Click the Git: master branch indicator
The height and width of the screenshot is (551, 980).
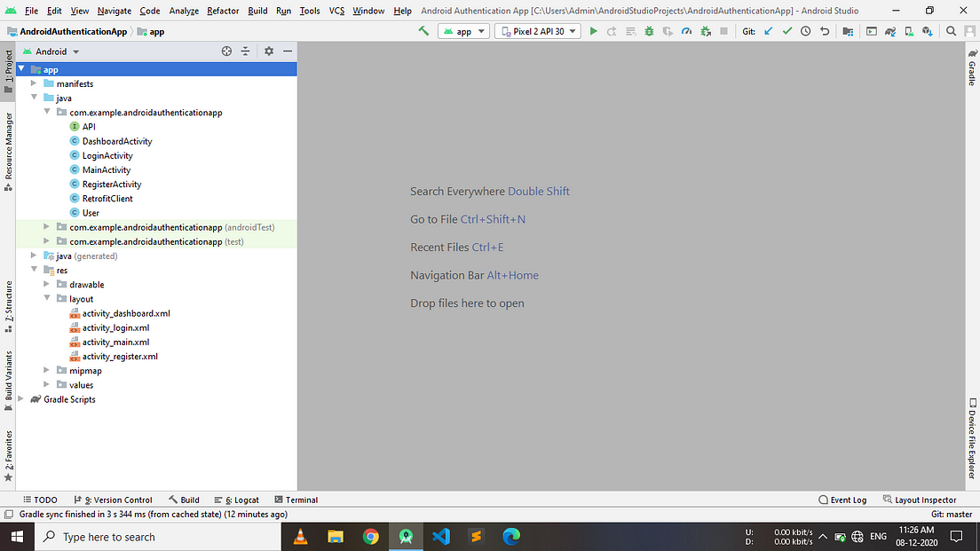tap(952, 514)
